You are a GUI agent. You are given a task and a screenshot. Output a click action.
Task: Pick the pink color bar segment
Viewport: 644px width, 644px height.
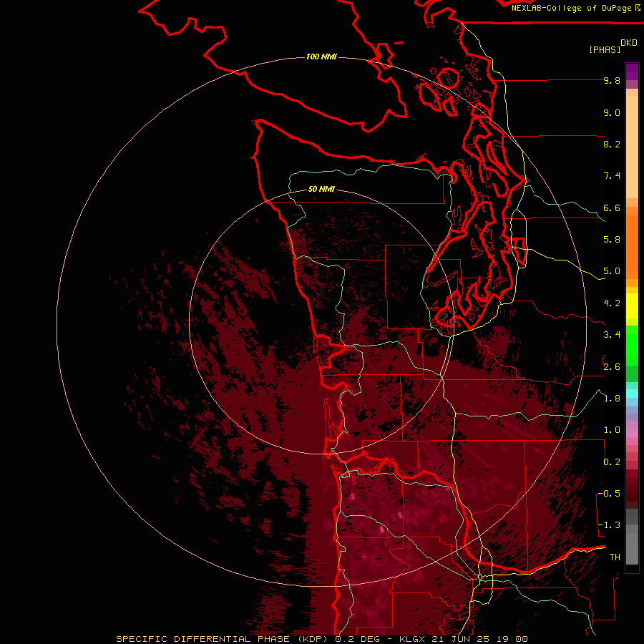pos(632,434)
